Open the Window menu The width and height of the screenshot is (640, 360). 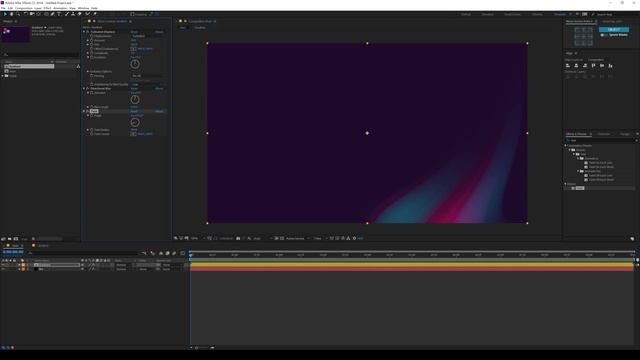83,8
